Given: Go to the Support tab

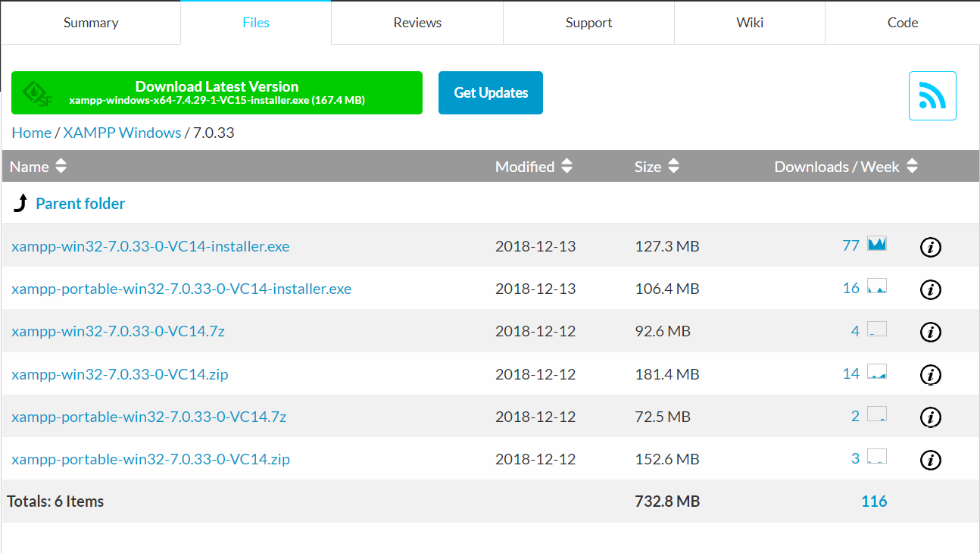Looking at the screenshot, I should point(588,23).
